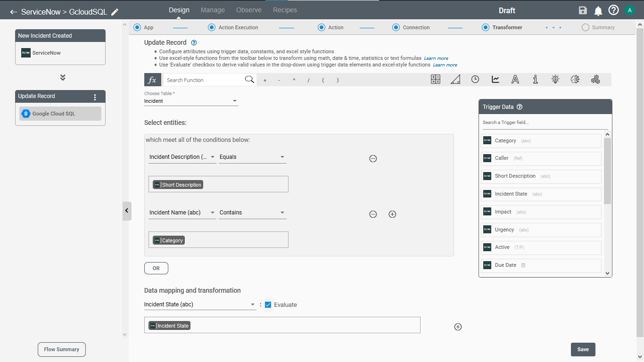Toggle the Evaluate checkbox
644x362 pixels.
[268, 305]
